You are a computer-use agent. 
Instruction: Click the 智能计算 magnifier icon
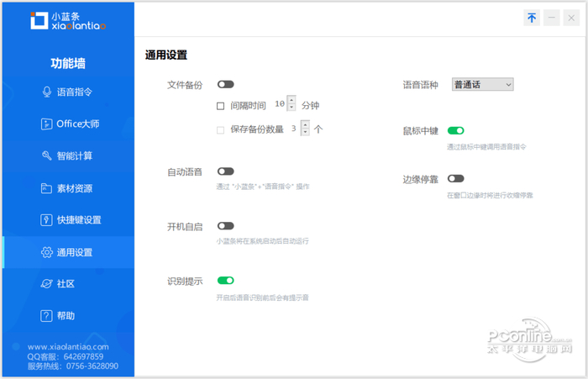pyautogui.click(x=46, y=155)
